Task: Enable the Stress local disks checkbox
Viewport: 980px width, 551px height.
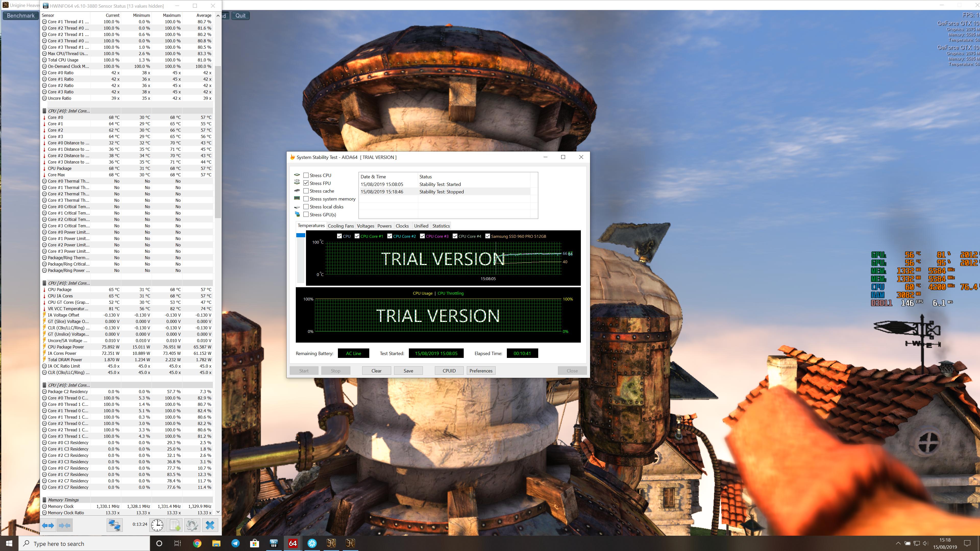Action: 306,207
